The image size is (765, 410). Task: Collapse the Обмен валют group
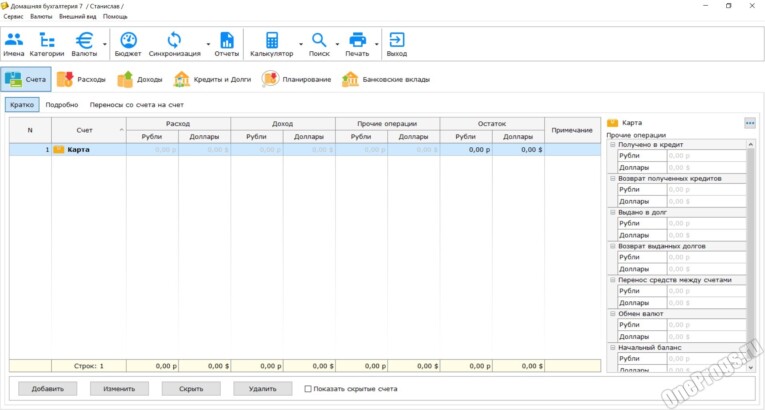click(x=612, y=314)
